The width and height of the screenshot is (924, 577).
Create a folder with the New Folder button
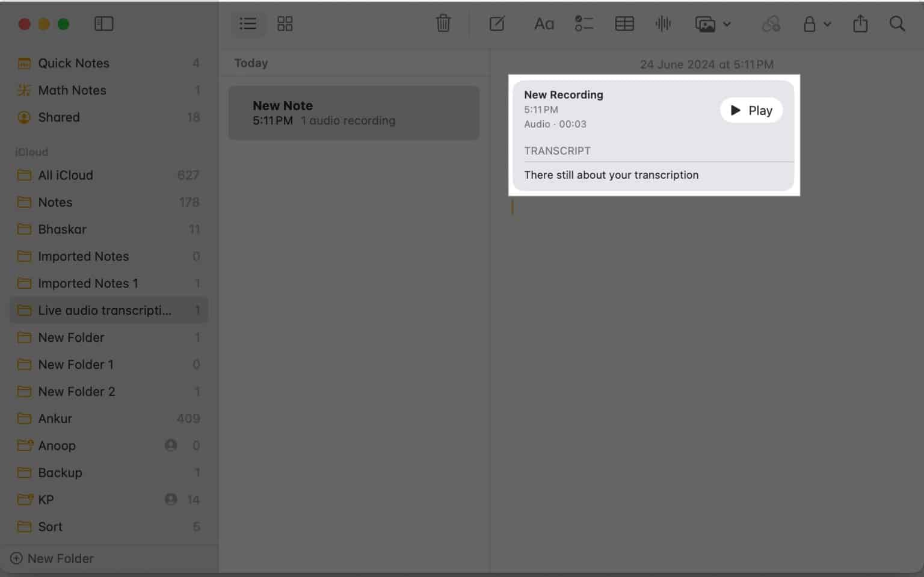click(52, 558)
